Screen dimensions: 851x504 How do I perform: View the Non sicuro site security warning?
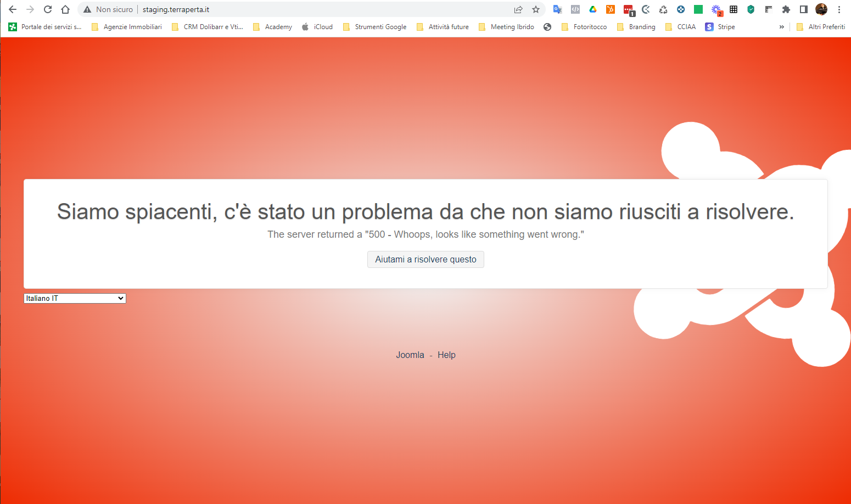[x=108, y=9]
